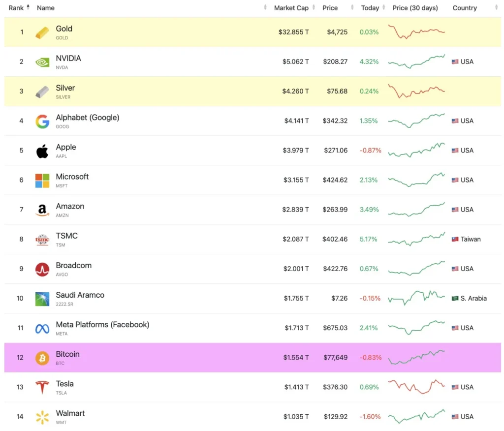The height and width of the screenshot is (431, 504).
Task: Click Bitcoin 30-day price chart
Action: (x=416, y=357)
